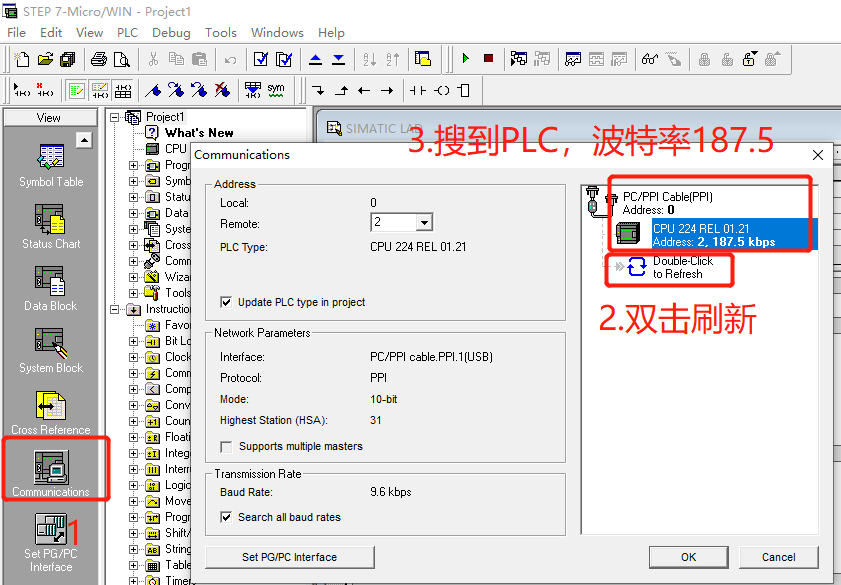Screen dimensions: 841x585
Task: Set the PLC to STOP with the red square
Action: 488,58
